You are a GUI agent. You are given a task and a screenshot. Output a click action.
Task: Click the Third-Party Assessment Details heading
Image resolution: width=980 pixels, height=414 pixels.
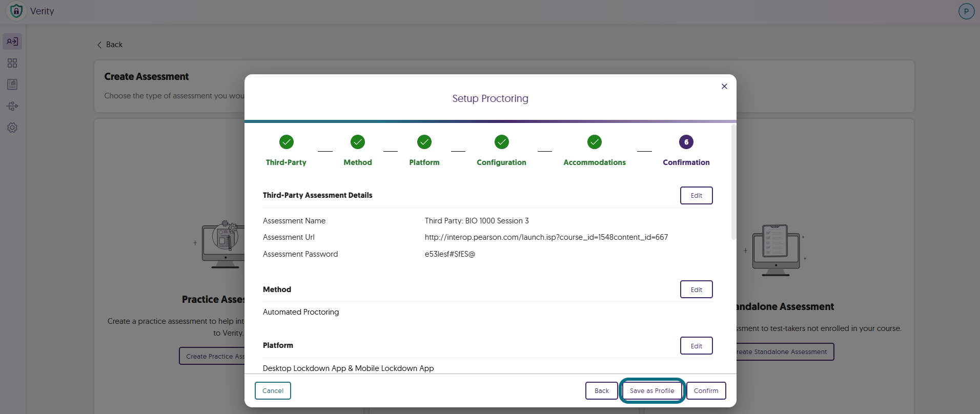[x=317, y=195]
